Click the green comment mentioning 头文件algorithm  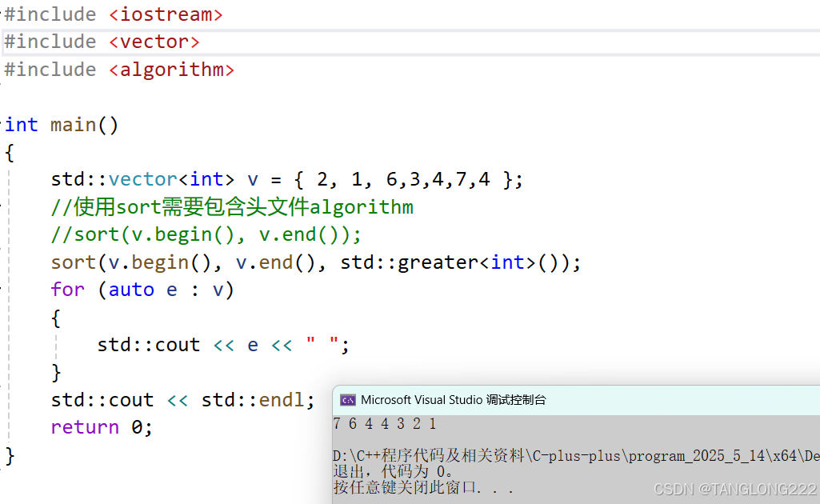232,207
